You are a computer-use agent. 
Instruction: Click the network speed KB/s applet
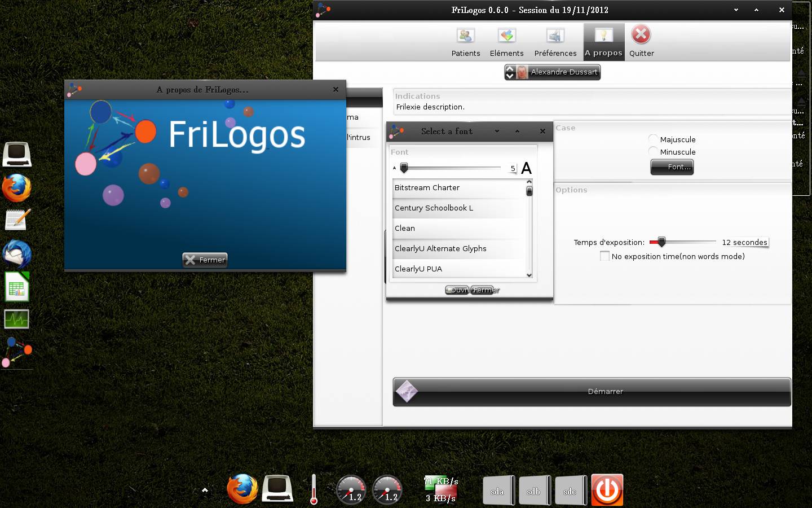[441, 489]
